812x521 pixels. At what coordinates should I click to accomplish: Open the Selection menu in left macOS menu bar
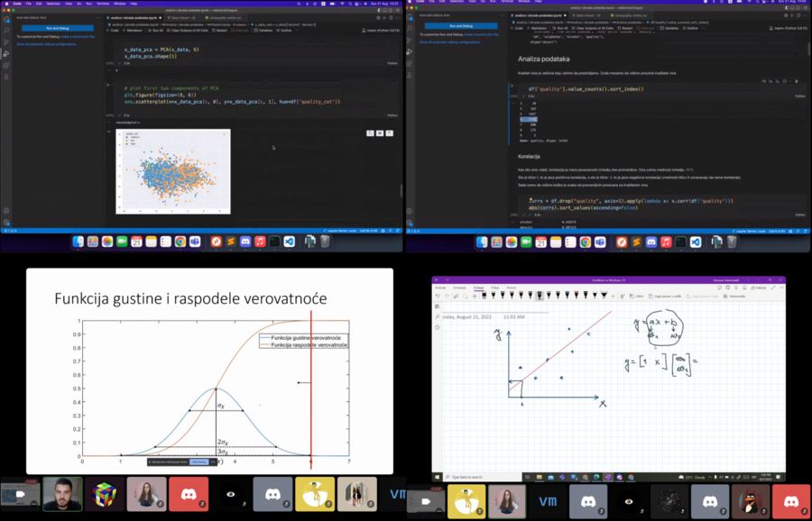pos(51,3)
